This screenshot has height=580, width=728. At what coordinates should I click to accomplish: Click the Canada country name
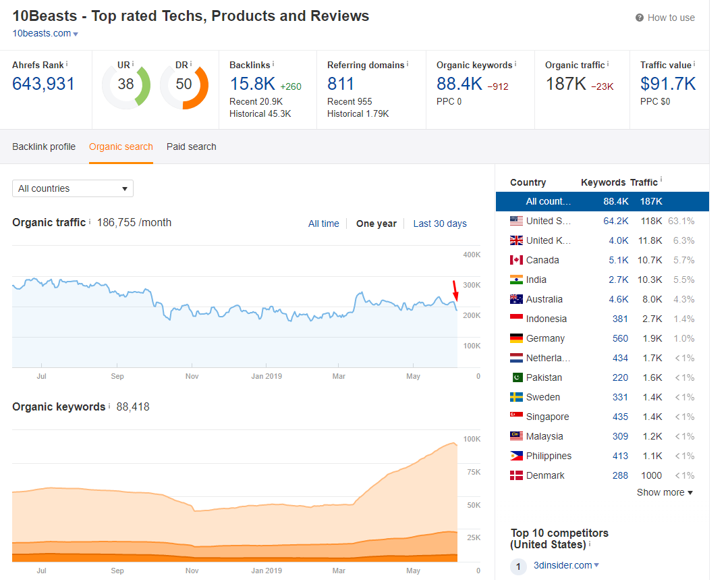pyautogui.click(x=542, y=260)
